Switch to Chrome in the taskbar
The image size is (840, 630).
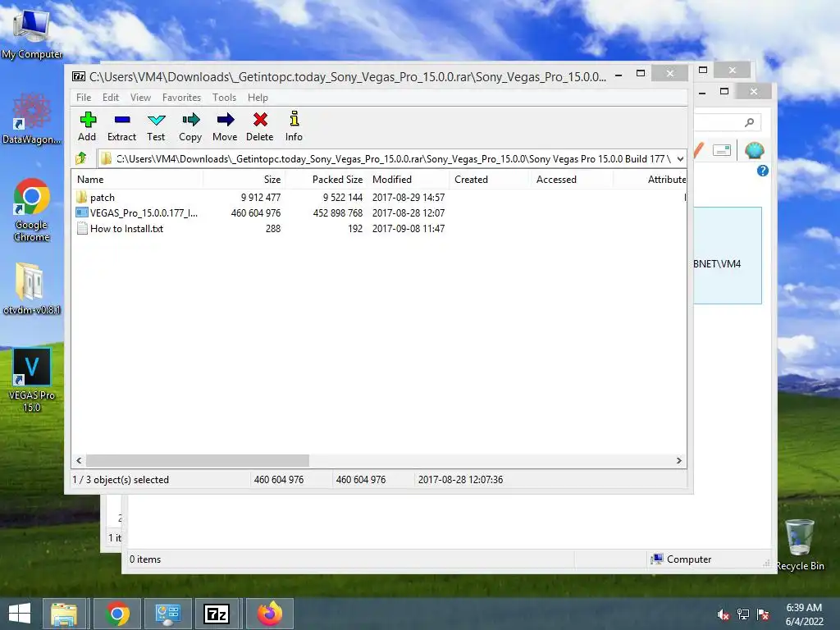(116, 614)
